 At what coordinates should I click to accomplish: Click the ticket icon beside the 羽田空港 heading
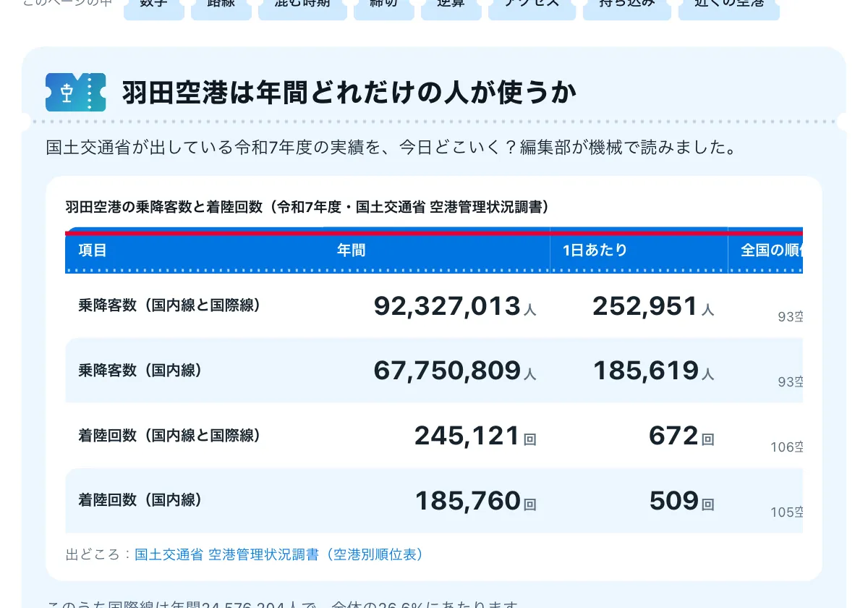[75, 93]
